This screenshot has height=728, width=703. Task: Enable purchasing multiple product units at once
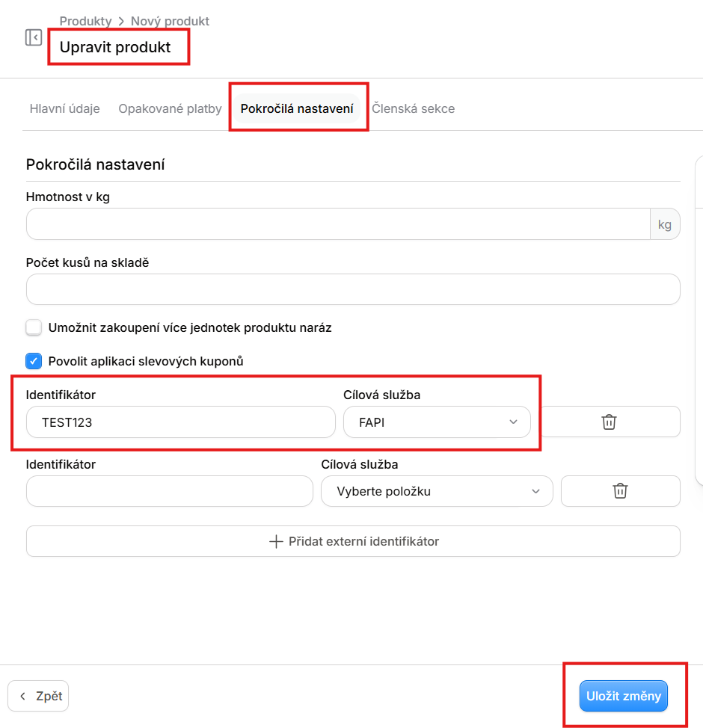click(34, 327)
